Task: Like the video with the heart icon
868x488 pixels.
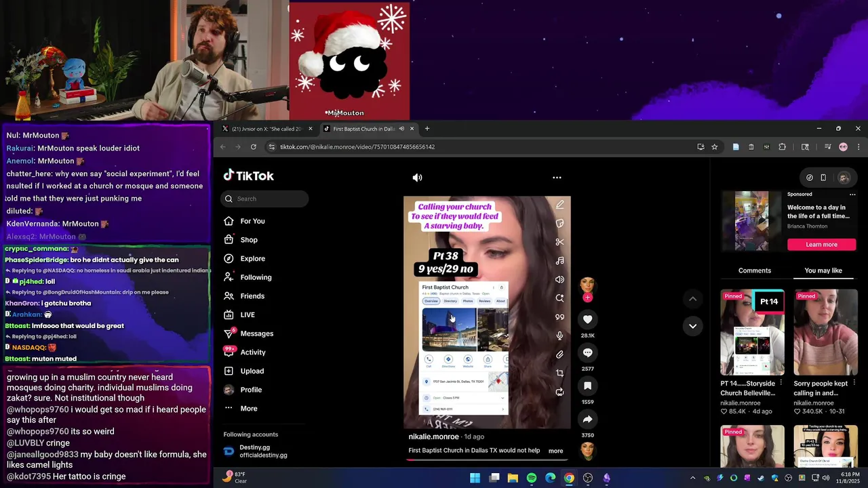Action: [x=587, y=319]
